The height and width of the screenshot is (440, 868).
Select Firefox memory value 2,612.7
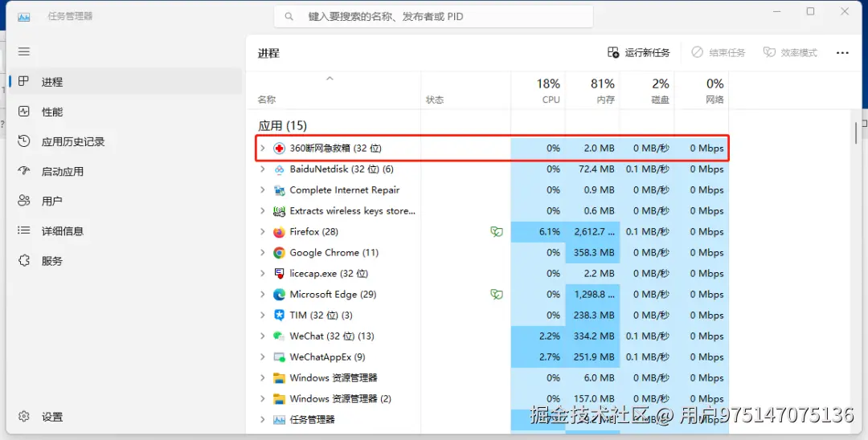(x=594, y=231)
